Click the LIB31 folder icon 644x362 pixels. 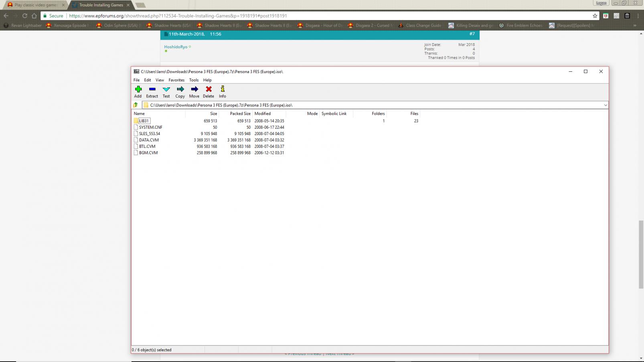point(136,121)
